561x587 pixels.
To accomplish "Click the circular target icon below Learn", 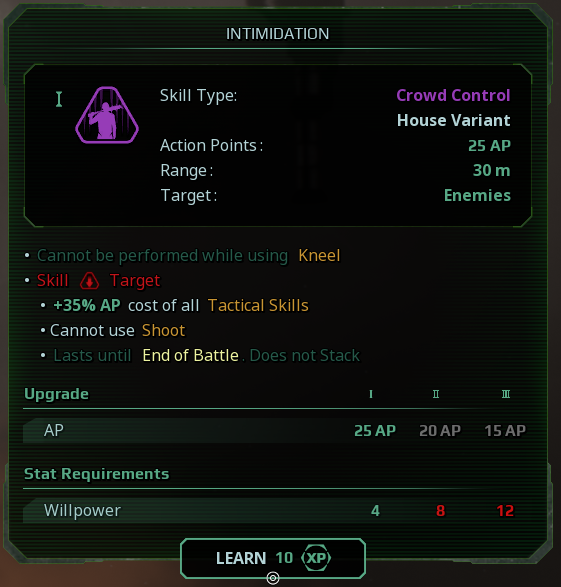I will pyautogui.click(x=273, y=578).
